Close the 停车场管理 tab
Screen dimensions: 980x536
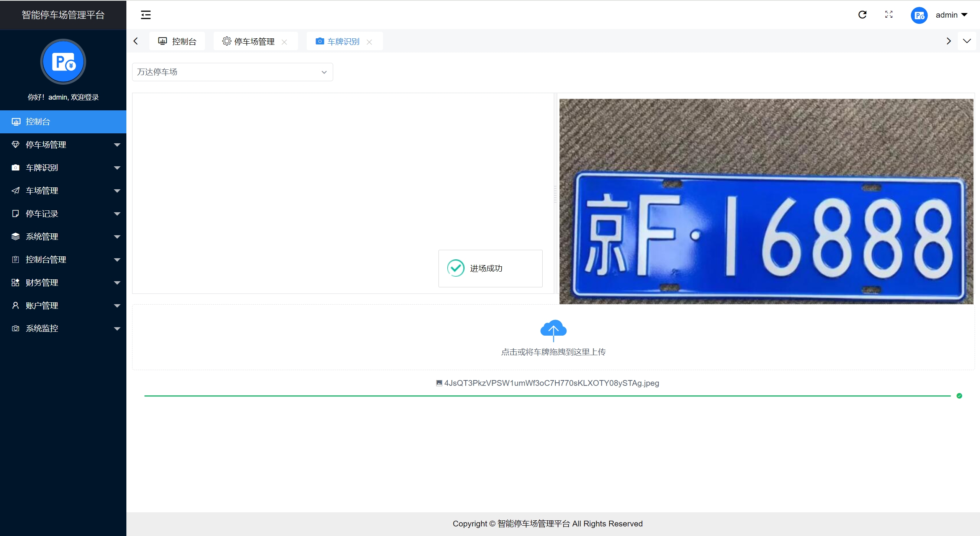click(284, 42)
